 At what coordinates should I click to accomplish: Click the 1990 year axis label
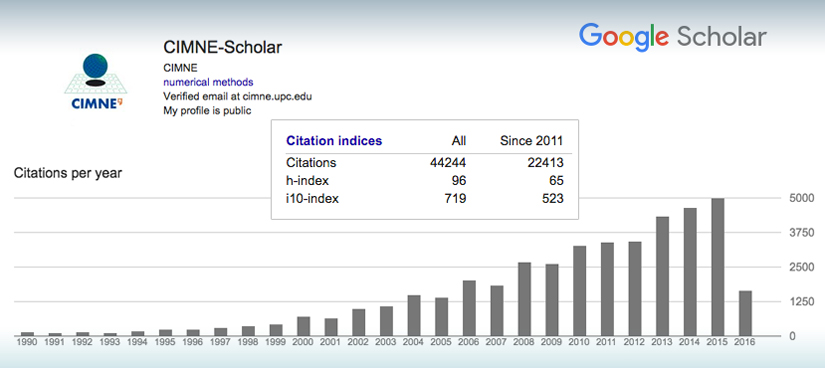27,342
